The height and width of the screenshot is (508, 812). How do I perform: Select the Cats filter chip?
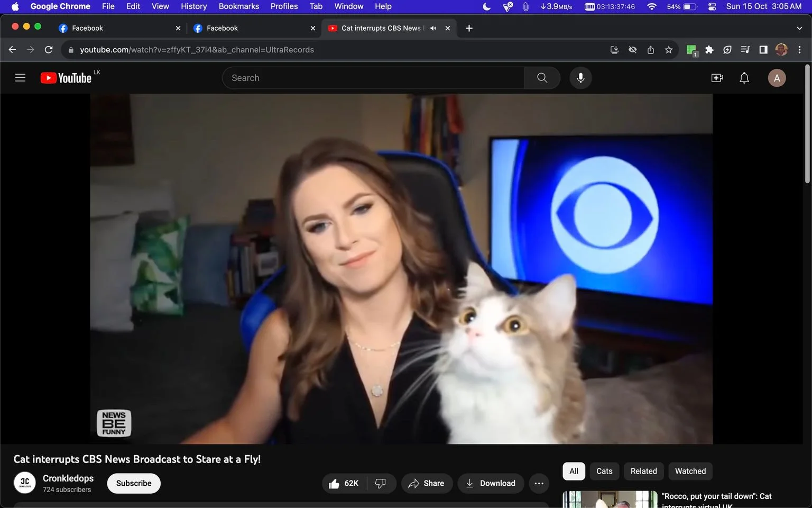pyautogui.click(x=604, y=471)
